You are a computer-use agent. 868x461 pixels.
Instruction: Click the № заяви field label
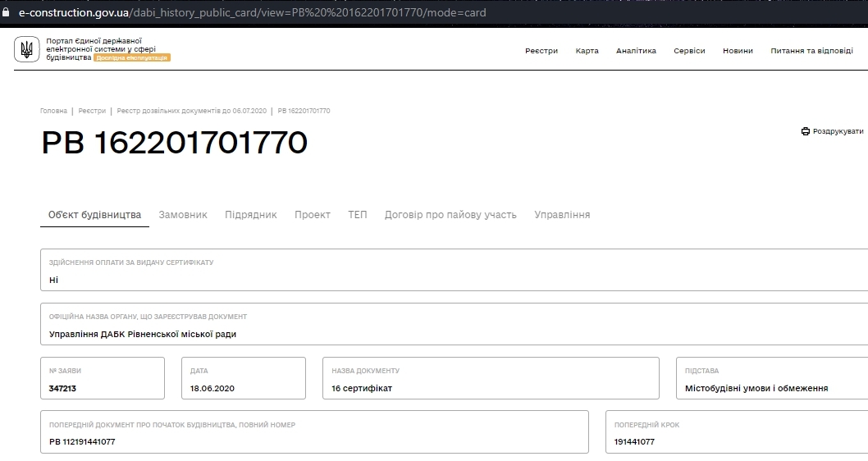[x=66, y=371]
